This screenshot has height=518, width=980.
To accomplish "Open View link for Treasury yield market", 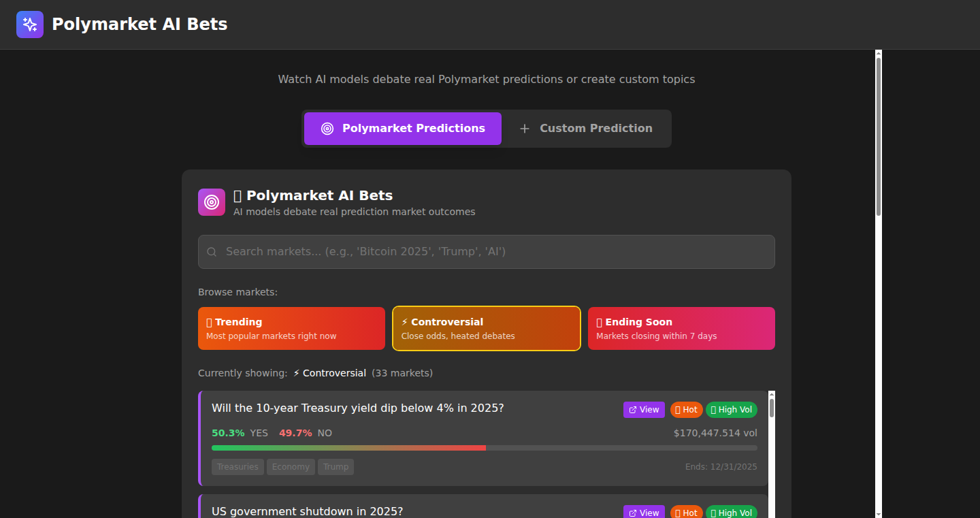I will [644, 410].
